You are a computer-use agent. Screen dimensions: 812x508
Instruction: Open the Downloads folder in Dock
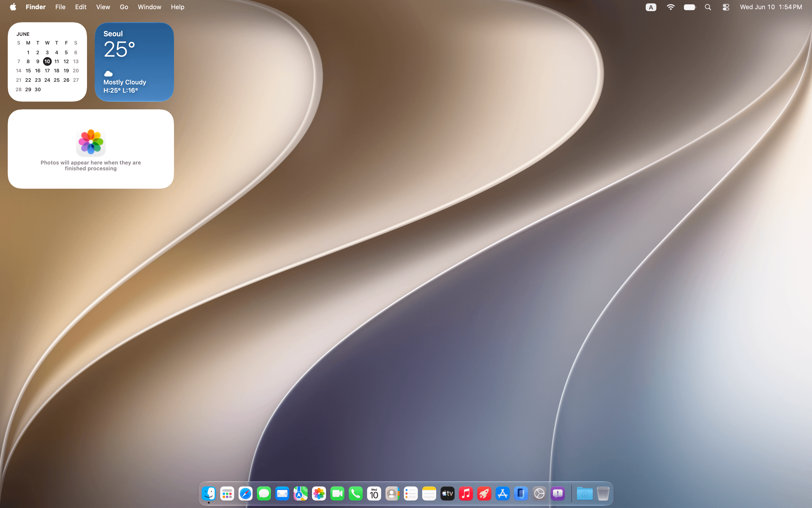click(x=585, y=493)
